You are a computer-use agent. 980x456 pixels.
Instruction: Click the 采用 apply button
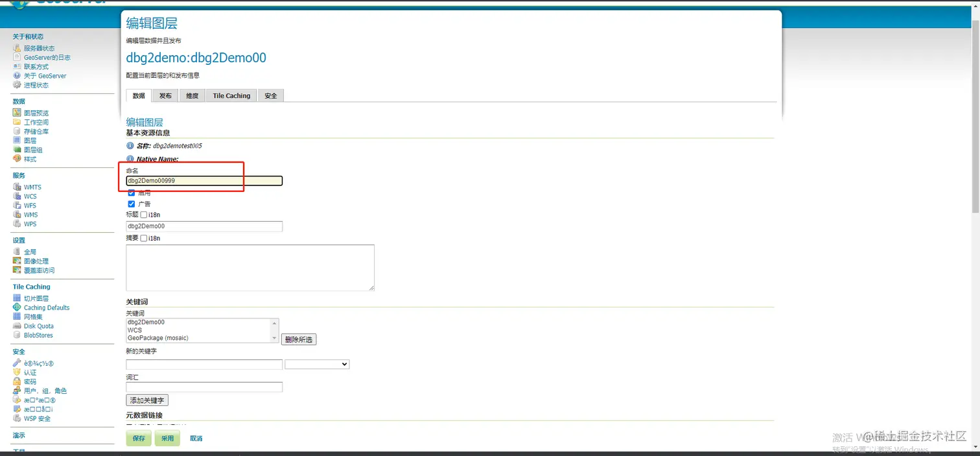click(x=167, y=438)
